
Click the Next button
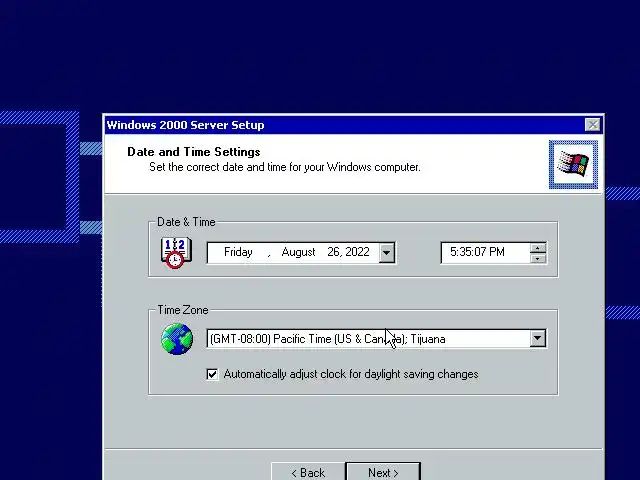tap(383, 472)
